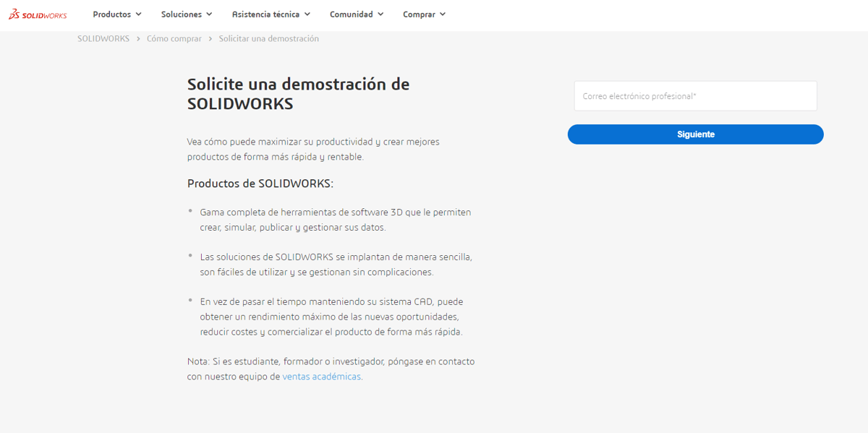Focus the Correo electrónico profesional field
The image size is (868, 433).
pos(695,96)
